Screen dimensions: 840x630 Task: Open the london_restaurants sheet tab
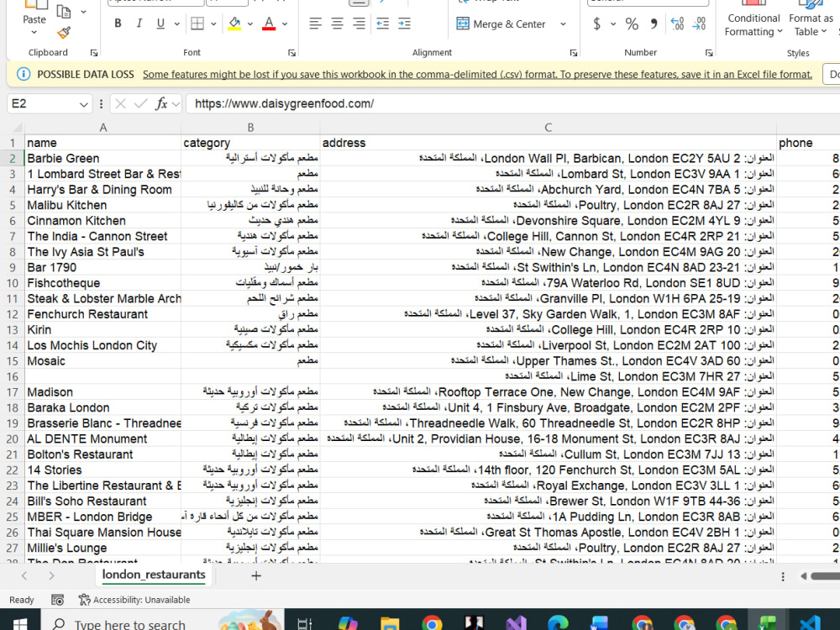[154, 575]
